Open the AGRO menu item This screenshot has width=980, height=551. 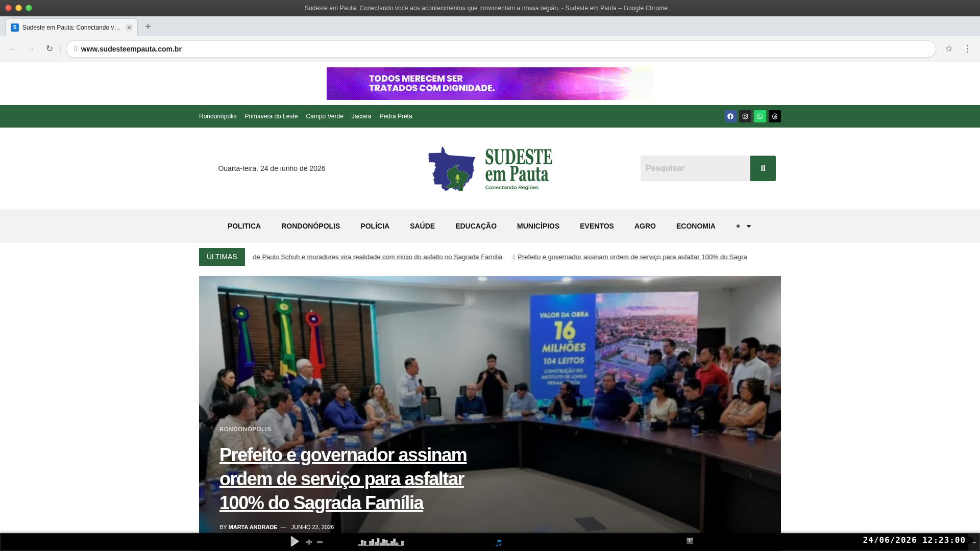pos(645,226)
